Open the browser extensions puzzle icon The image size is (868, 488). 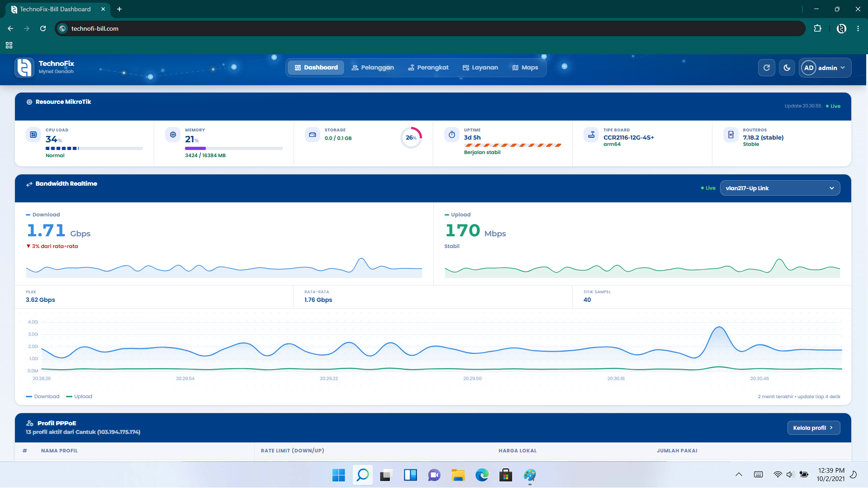tap(817, 28)
